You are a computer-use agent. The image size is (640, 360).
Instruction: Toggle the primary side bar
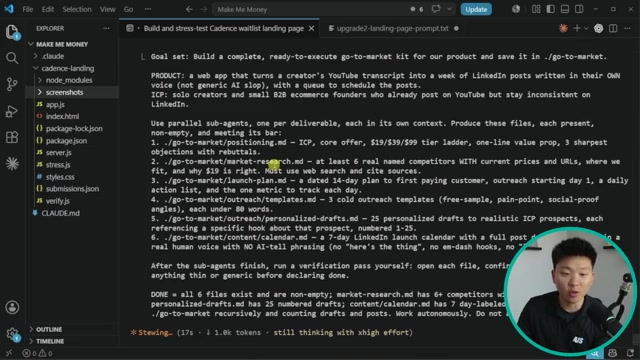(x=551, y=9)
